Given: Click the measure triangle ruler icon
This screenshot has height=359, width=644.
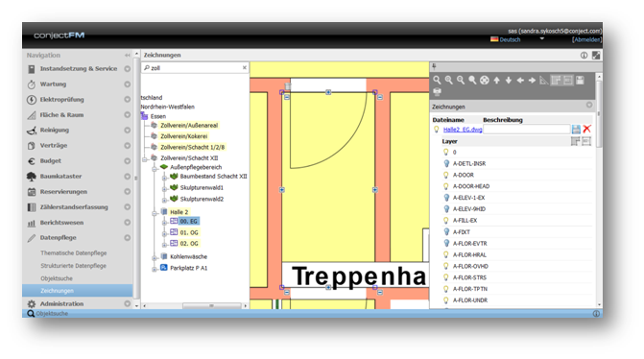Looking at the screenshot, I should click(544, 81).
